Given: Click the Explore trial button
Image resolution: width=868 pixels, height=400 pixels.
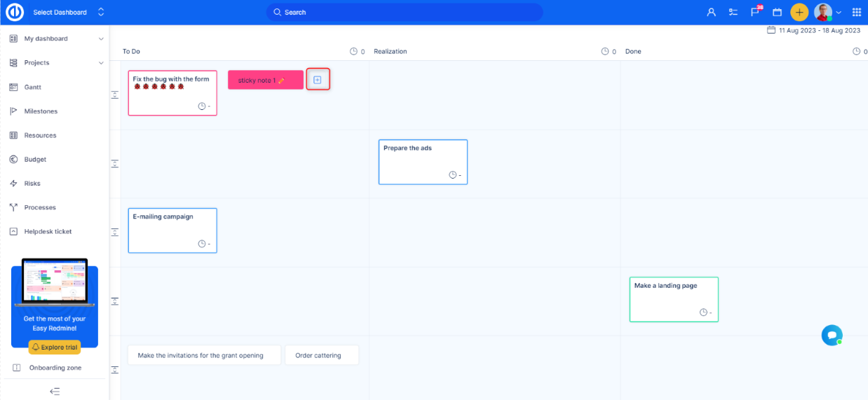Looking at the screenshot, I should click(x=55, y=347).
